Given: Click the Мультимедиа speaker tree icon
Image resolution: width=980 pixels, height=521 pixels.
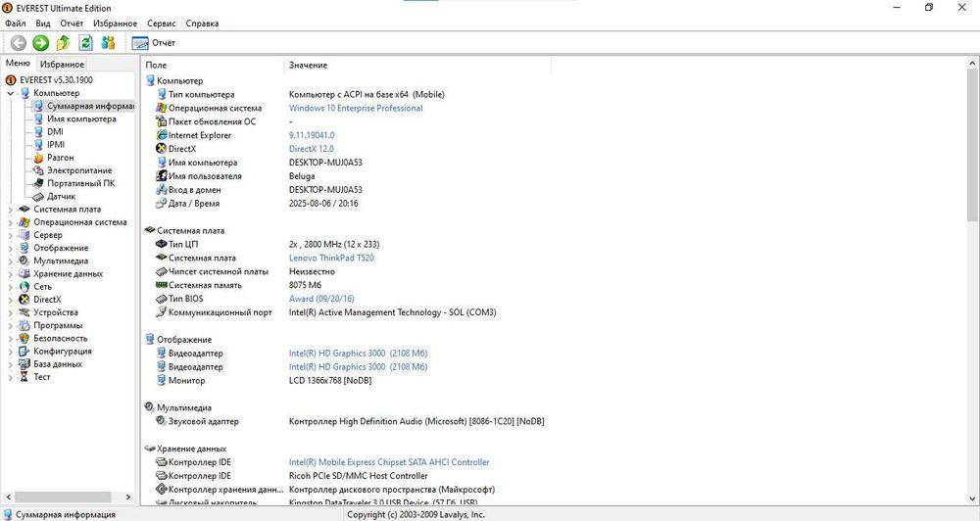Looking at the screenshot, I should [24, 260].
